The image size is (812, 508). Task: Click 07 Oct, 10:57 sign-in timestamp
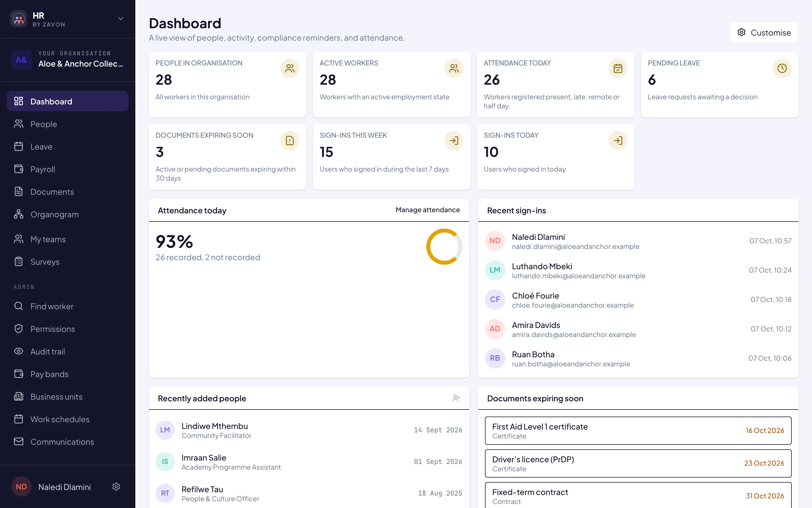coord(770,241)
